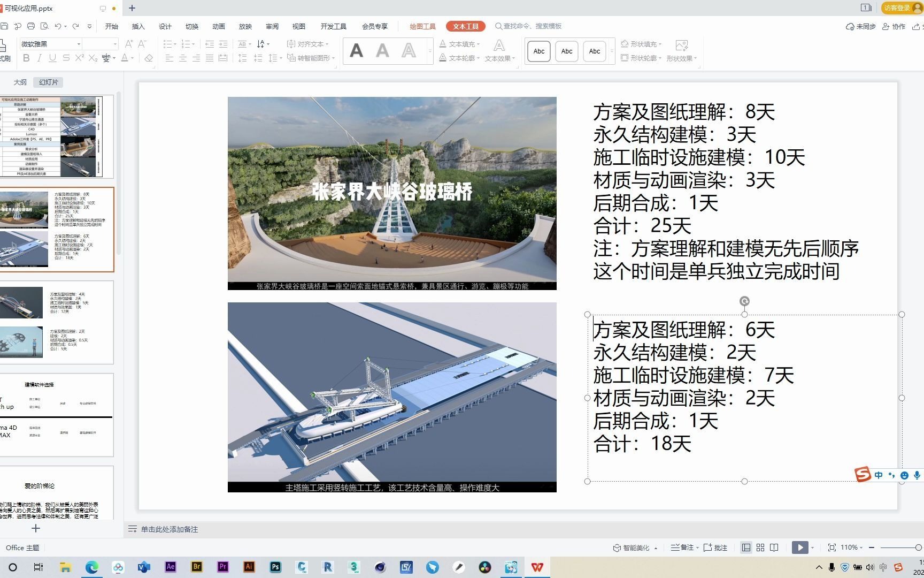Toggle underline formatting
The width and height of the screenshot is (924, 578).
click(52, 58)
